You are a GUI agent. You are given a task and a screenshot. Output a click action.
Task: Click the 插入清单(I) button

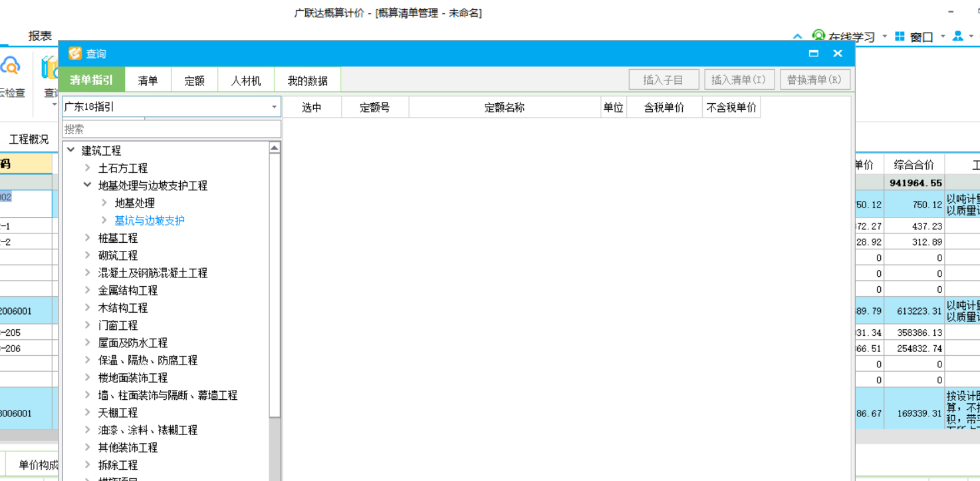pyautogui.click(x=739, y=80)
